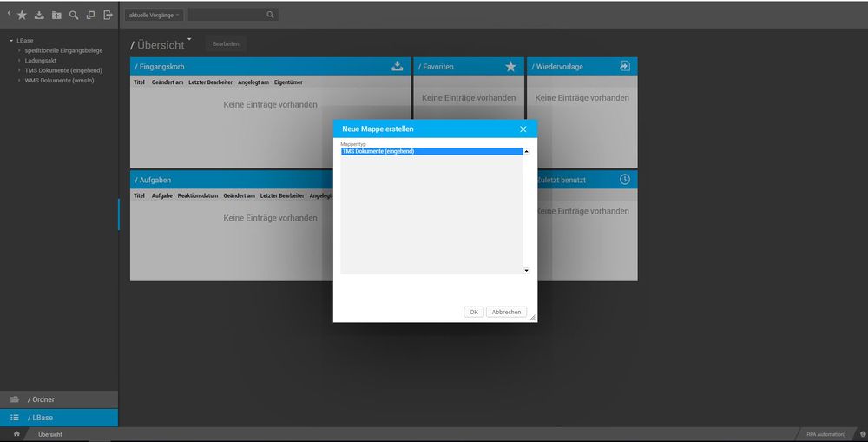Expand the 'speditionelle Eingangsbelege' tree arrow
The width and height of the screenshot is (868, 442).
coord(19,50)
